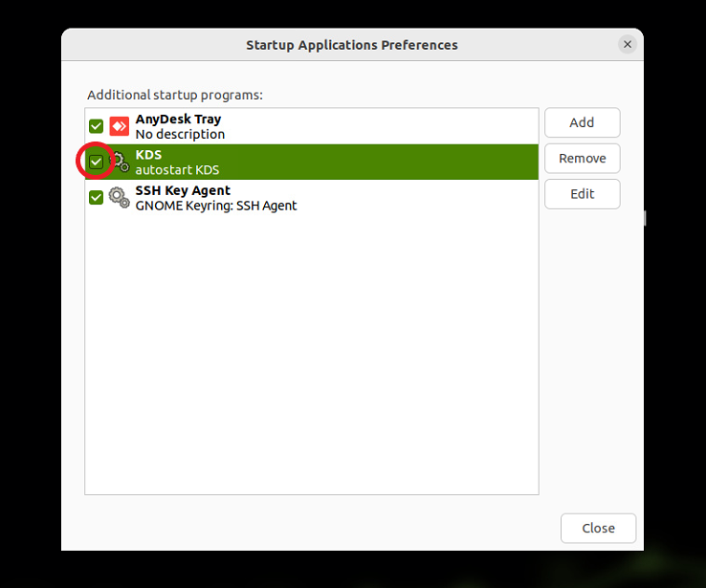Click the "No description" text line
706x588 pixels.
(180, 135)
